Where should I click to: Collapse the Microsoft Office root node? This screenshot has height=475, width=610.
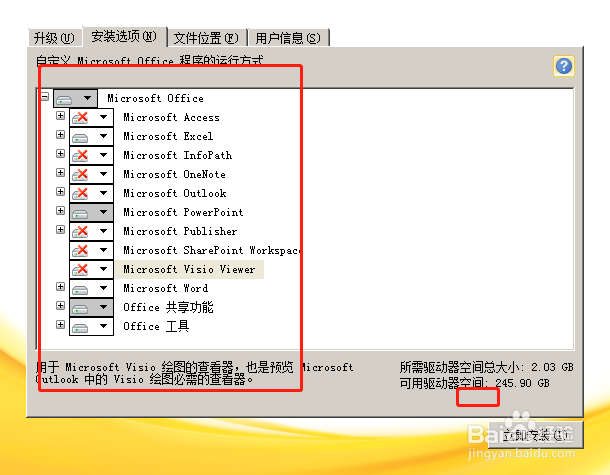(45, 96)
